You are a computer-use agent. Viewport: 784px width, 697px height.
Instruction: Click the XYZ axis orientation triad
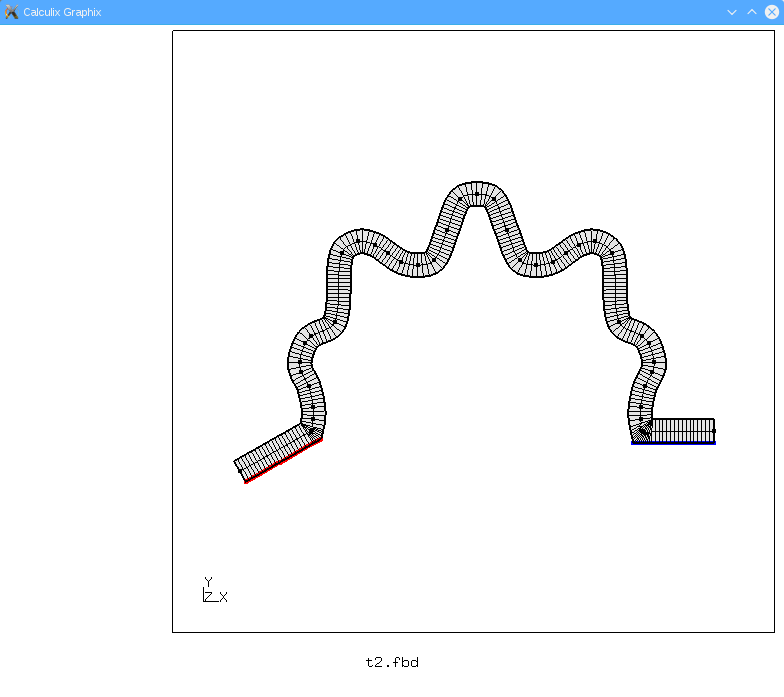point(215,590)
